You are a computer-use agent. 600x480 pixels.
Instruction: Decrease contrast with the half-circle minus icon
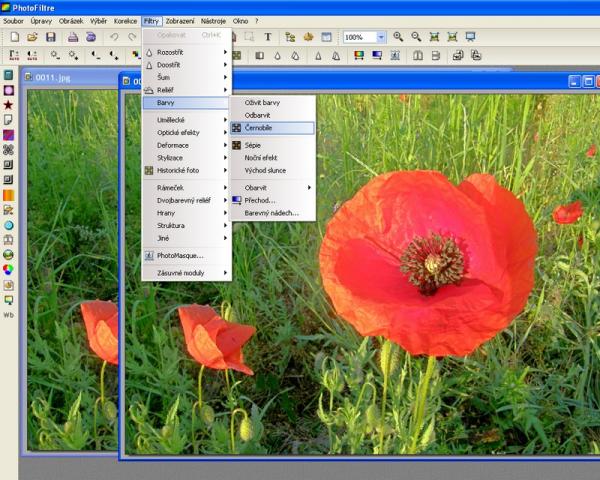pos(95,56)
